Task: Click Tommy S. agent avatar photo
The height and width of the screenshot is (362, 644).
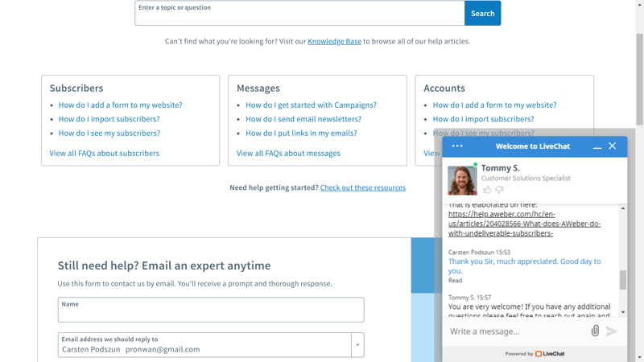Action: [462, 180]
